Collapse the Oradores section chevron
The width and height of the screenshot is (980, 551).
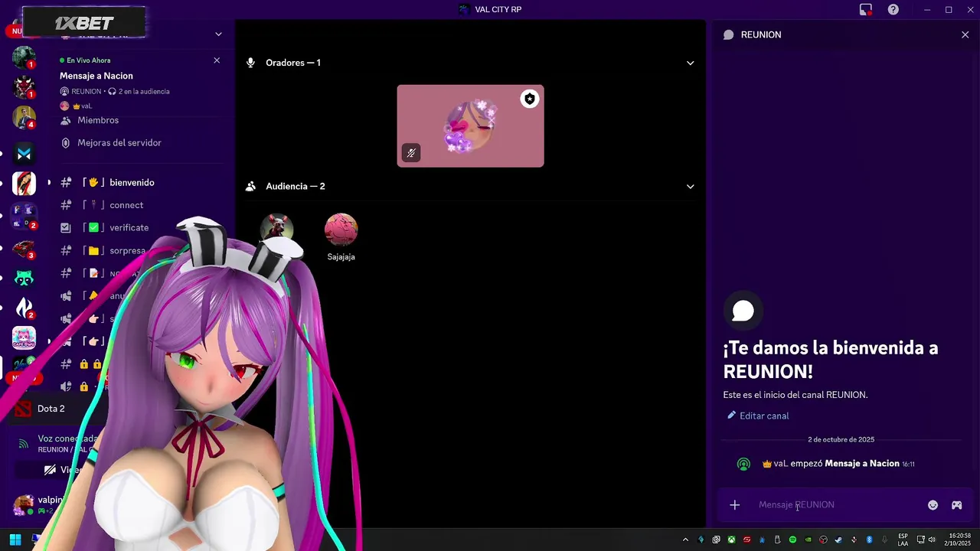point(690,63)
